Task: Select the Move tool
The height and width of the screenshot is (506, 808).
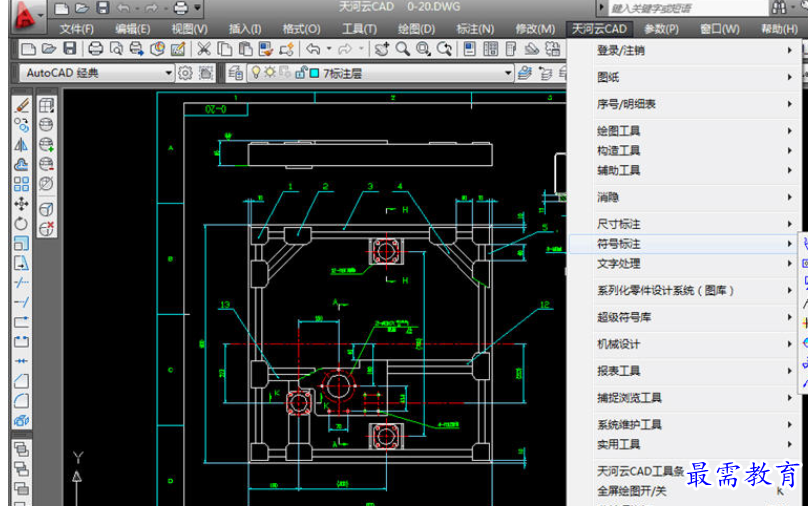Action: click(x=22, y=204)
